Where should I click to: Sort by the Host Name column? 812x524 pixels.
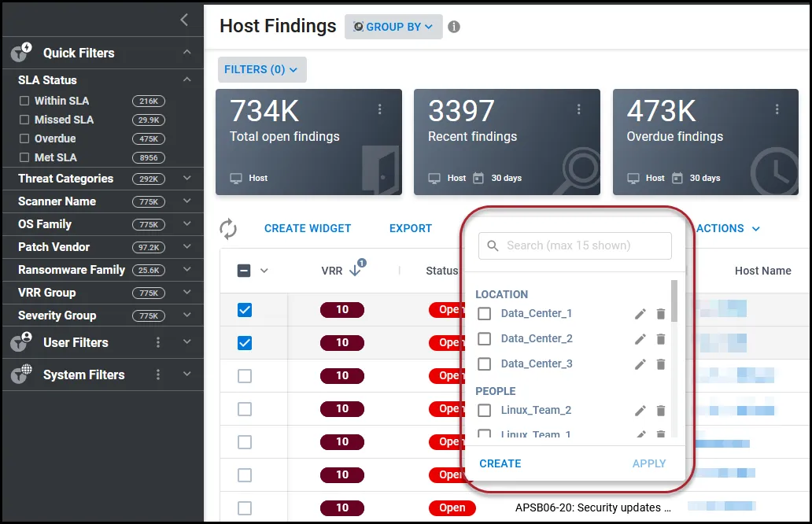[x=762, y=271]
